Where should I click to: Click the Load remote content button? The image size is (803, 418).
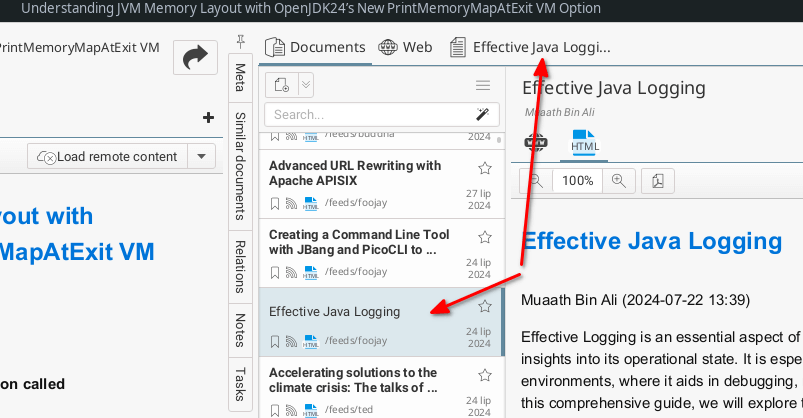pos(107,156)
